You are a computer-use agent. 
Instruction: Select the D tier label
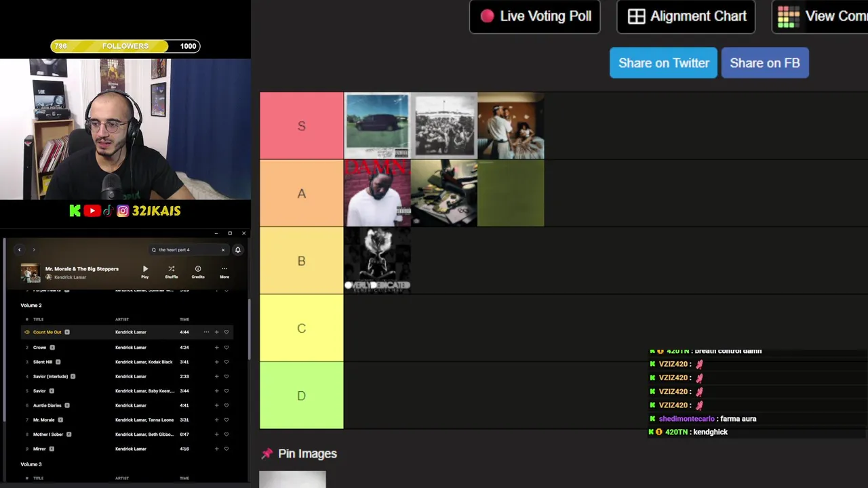tap(302, 395)
